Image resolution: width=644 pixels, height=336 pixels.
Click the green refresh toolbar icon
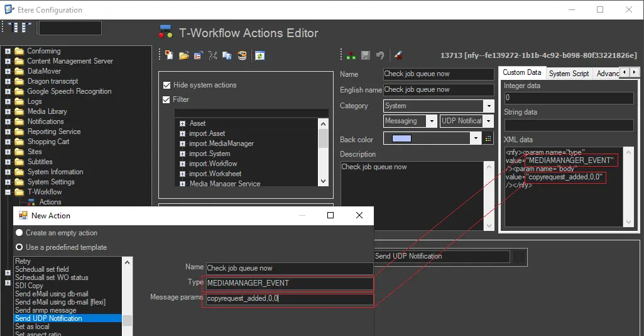click(259, 55)
